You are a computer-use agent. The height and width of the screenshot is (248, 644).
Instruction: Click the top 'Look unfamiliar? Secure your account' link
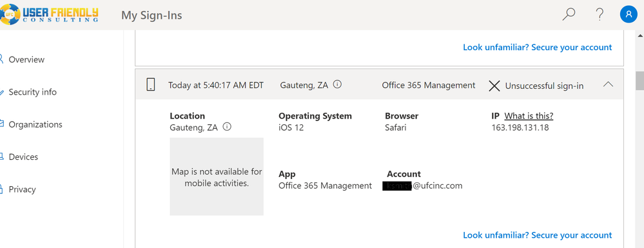click(537, 47)
